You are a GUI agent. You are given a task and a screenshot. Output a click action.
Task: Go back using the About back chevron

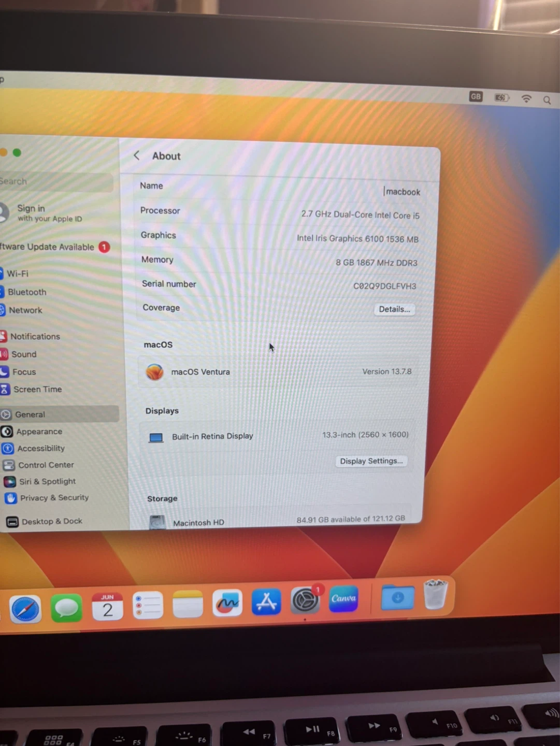[x=137, y=155]
